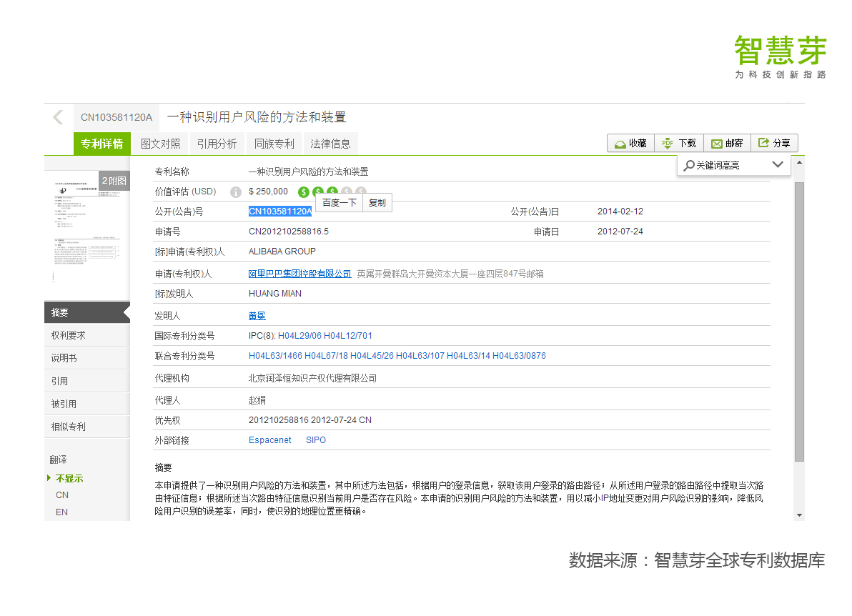Click 阿里巴巴集团控股有限公司 applicant link
Image resolution: width=852 pixels, height=616 pixels.
click(299, 274)
